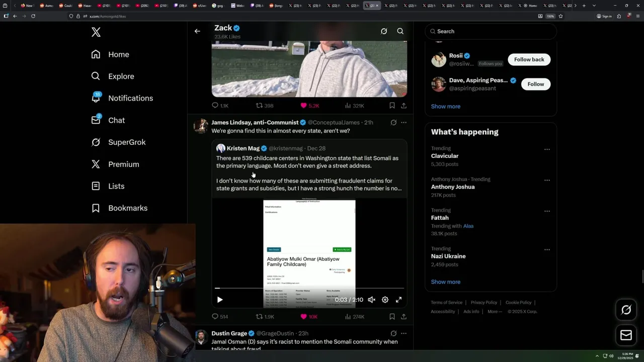The image size is (644, 362).
Task: Click the video progress bar
Action: click(309, 288)
